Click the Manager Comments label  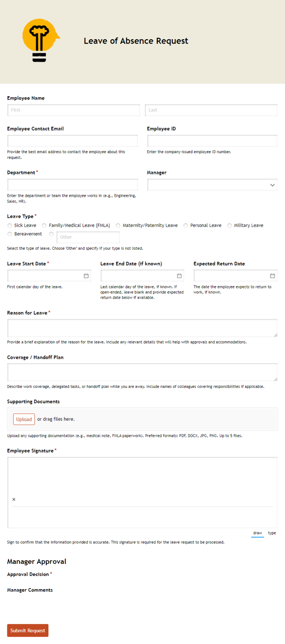pyautogui.click(x=30, y=590)
